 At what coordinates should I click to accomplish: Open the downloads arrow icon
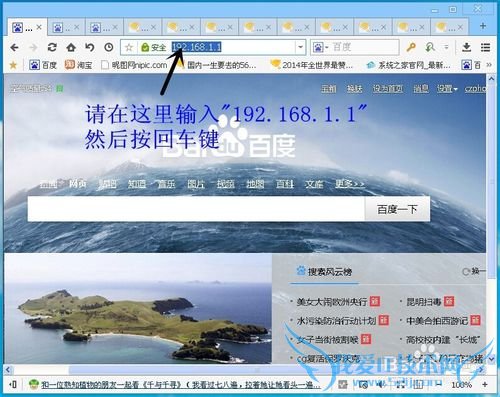point(467,47)
